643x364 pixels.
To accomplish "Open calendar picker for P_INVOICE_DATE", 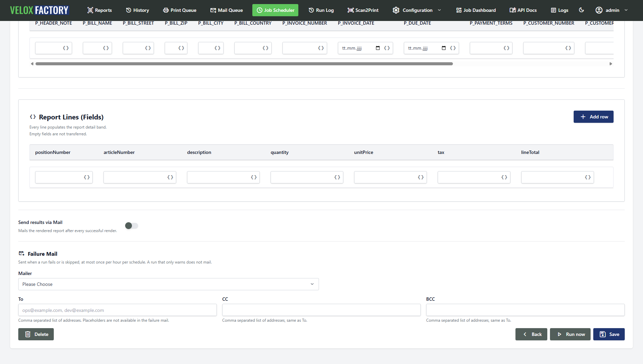I will [378, 48].
